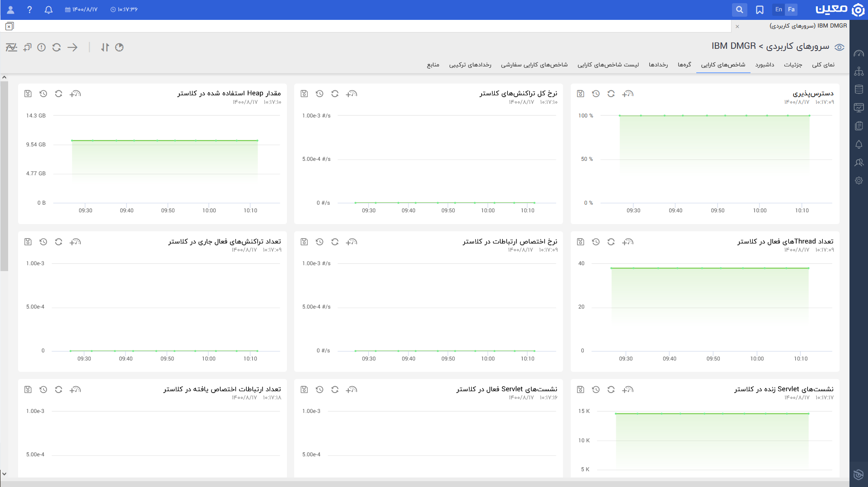Click the alert exclamation toolbar icon
868x487 pixels.
tap(42, 47)
